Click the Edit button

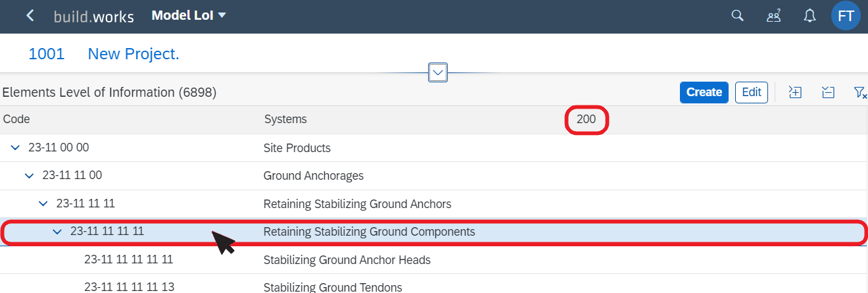click(752, 92)
